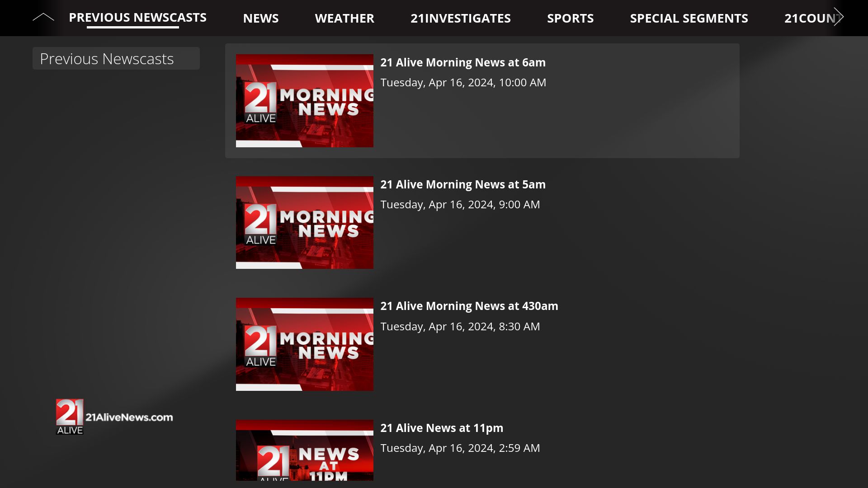Select the up chevron icon top-left
Image resolution: width=868 pixels, height=488 pixels.
[x=43, y=17]
